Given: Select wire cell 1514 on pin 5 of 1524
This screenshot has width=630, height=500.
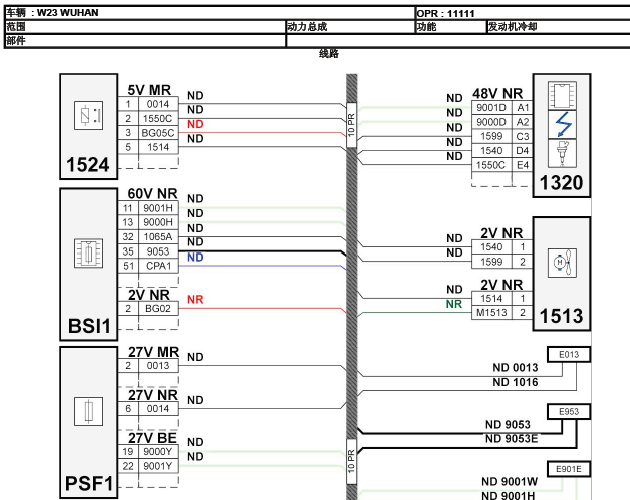Looking at the screenshot, I should click(x=158, y=147).
